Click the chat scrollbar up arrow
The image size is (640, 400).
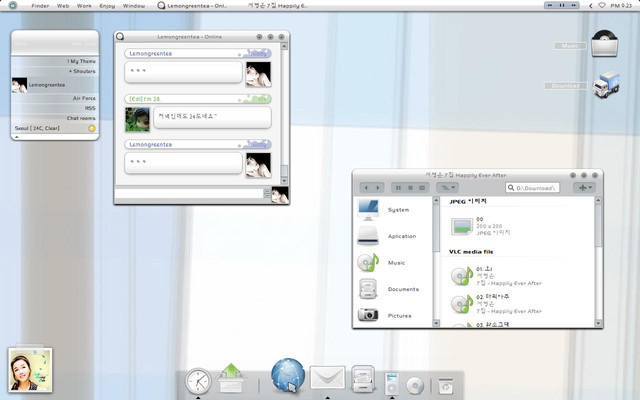pos(284,46)
